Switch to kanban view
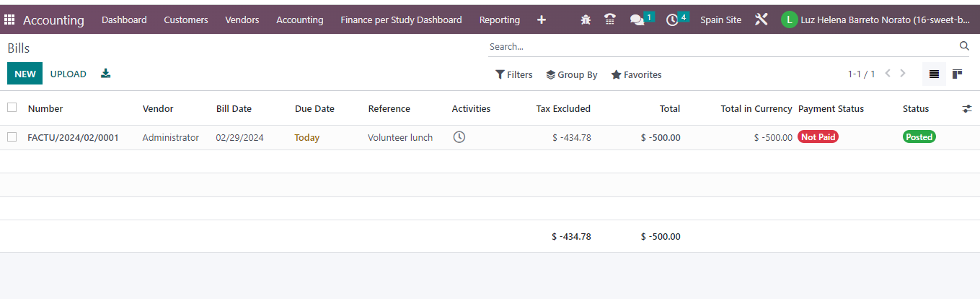The width and height of the screenshot is (980, 299). 958,74
